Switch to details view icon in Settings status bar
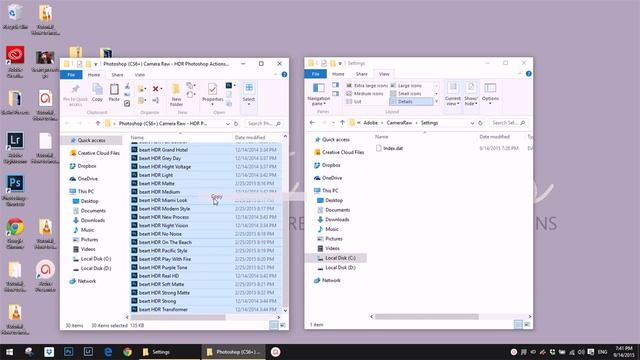The height and width of the screenshot is (360, 640). point(518,324)
